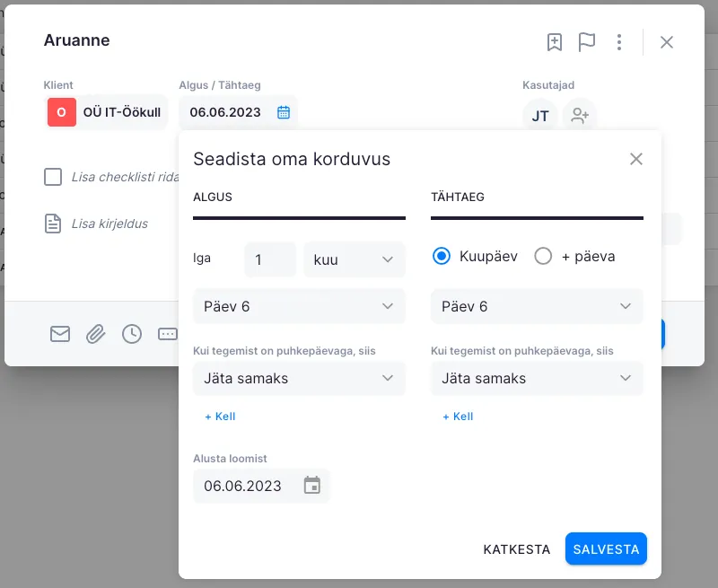Click the paperclip attachment icon

[96, 334]
